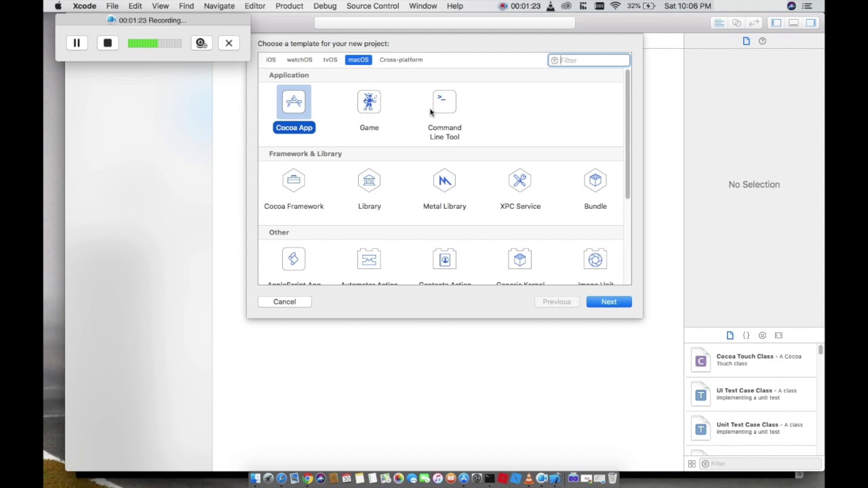
Task: Toggle the utilities panel
Action: coord(811,23)
